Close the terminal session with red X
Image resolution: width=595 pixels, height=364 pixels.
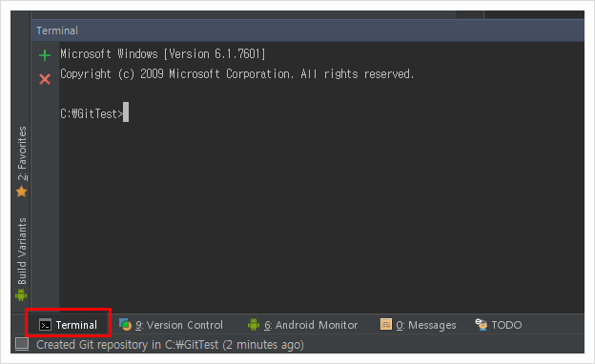click(45, 79)
